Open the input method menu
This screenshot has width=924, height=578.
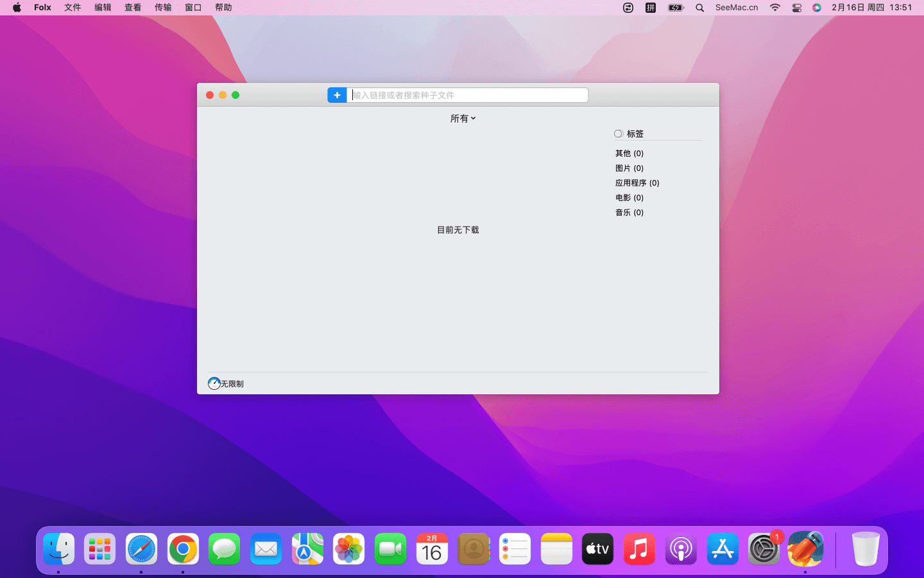(650, 8)
